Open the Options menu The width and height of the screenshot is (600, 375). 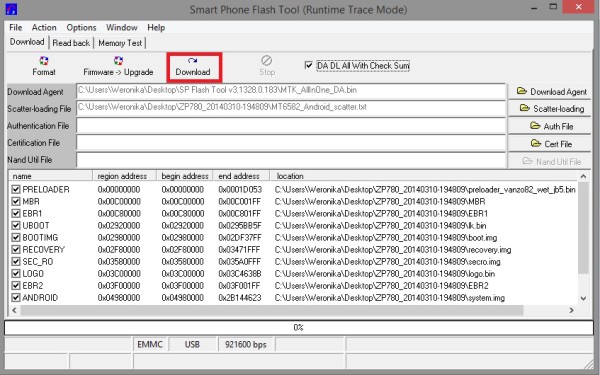point(81,28)
